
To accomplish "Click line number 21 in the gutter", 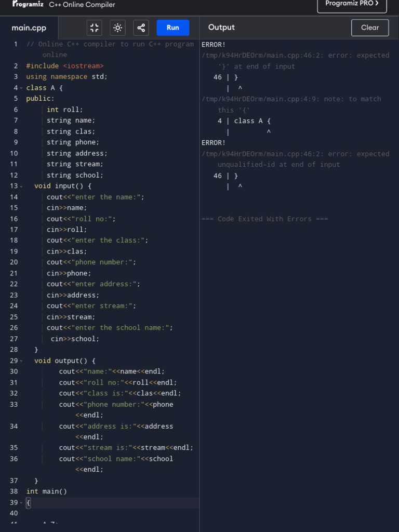I will click(14, 273).
